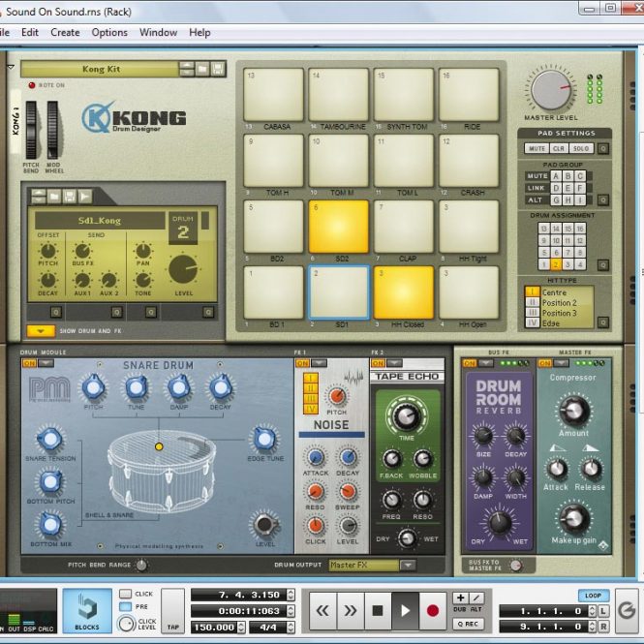Image resolution: width=644 pixels, height=644 pixels.
Task: Click the ALT slash button in transport
Action: 476,598
